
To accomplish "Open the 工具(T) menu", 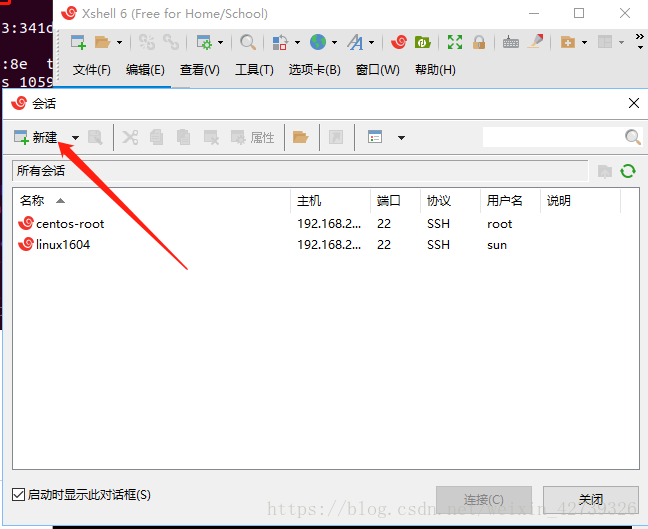I will coord(254,69).
